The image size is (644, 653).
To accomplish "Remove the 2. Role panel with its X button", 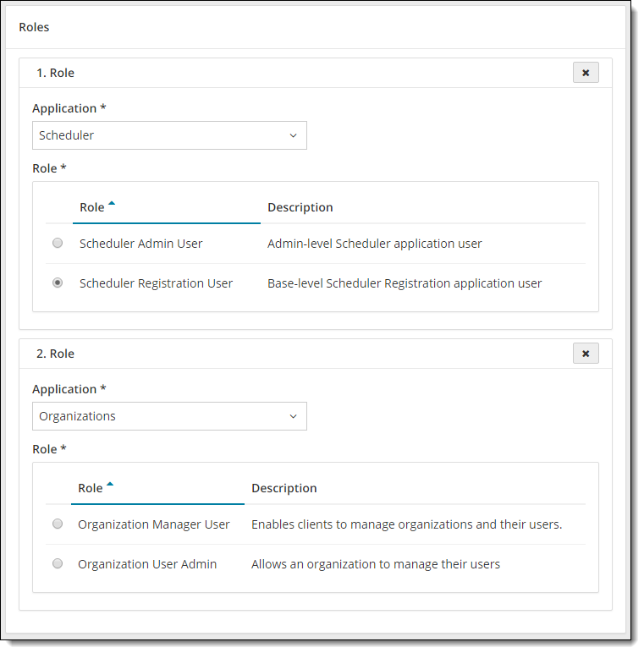I will click(586, 354).
